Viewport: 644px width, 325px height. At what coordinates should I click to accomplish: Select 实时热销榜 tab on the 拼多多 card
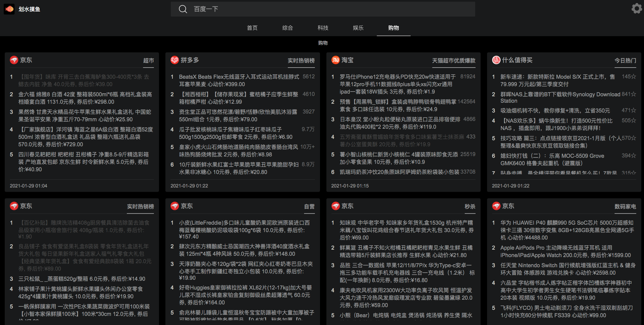pos(301,61)
